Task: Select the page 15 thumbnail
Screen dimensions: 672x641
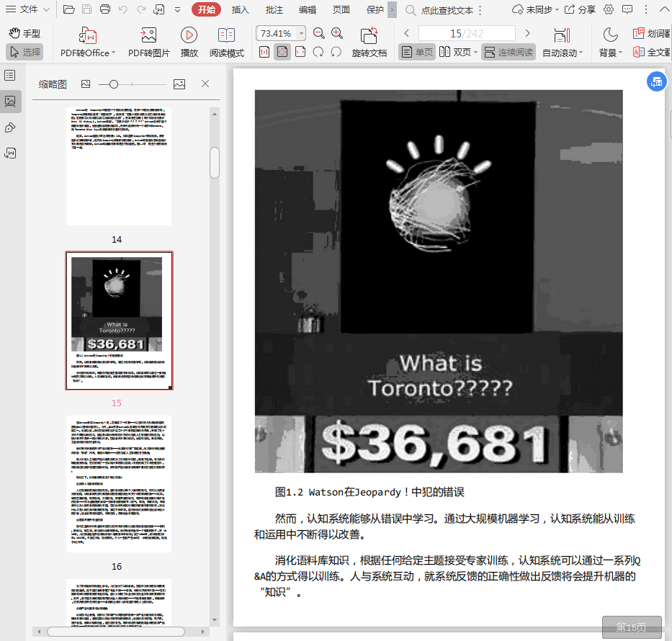Action: point(119,320)
